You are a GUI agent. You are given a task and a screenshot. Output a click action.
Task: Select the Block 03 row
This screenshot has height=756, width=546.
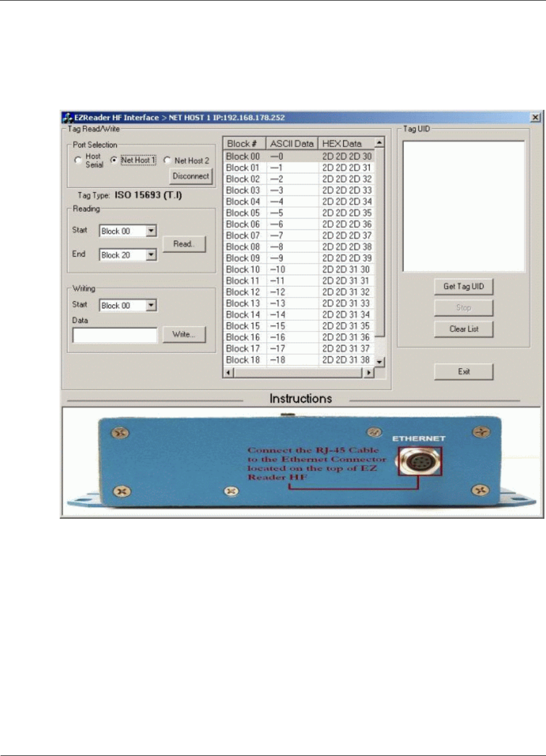(x=299, y=190)
